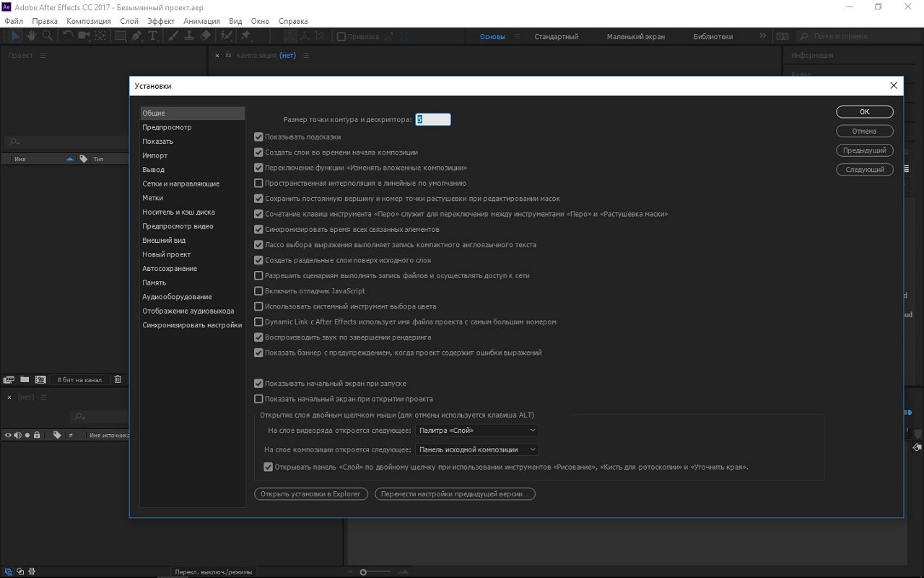This screenshot has height=578, width=924.
Task: Select the Zoom magnifier tool
Action: (47, 36)
